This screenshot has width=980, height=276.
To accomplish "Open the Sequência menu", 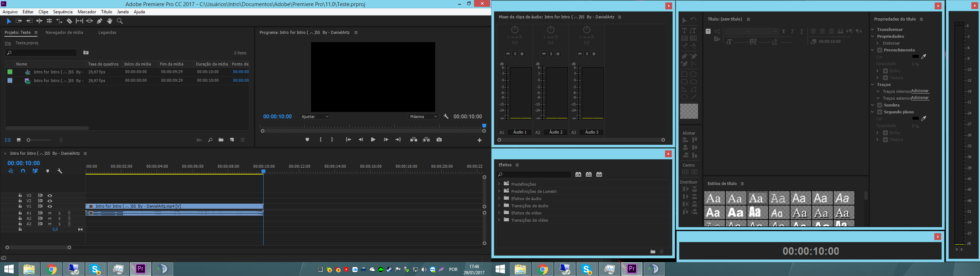I will point(63,12).
